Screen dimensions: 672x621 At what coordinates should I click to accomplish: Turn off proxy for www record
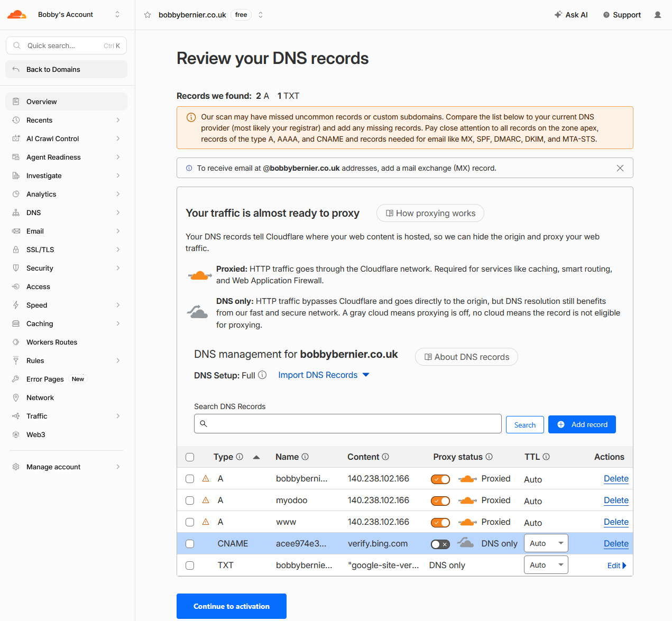(x=440, y=523)
